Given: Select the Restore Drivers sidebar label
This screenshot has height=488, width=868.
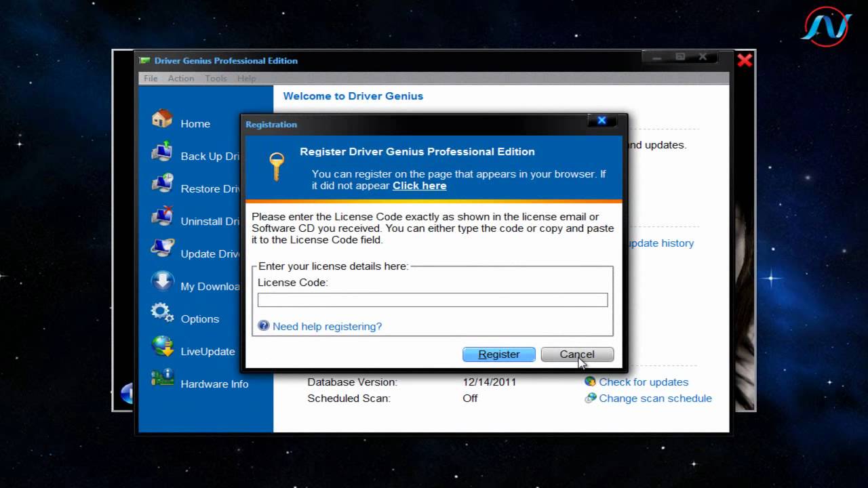Looking at the screenshot, I should coord(210,189).
